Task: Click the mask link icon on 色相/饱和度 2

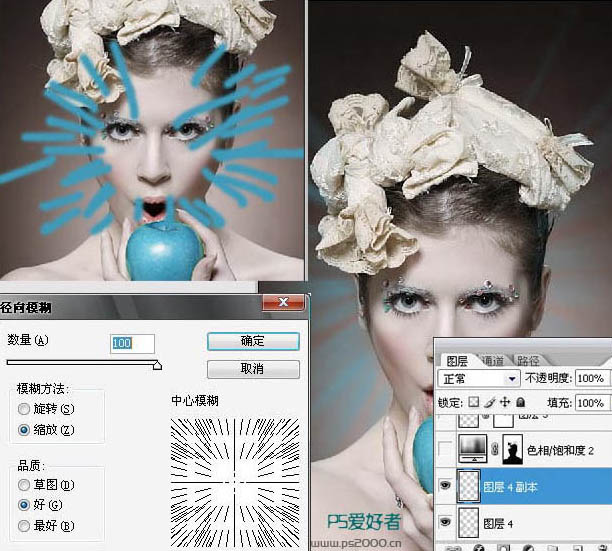Action: pyautogui.click(x=495, y=447)
